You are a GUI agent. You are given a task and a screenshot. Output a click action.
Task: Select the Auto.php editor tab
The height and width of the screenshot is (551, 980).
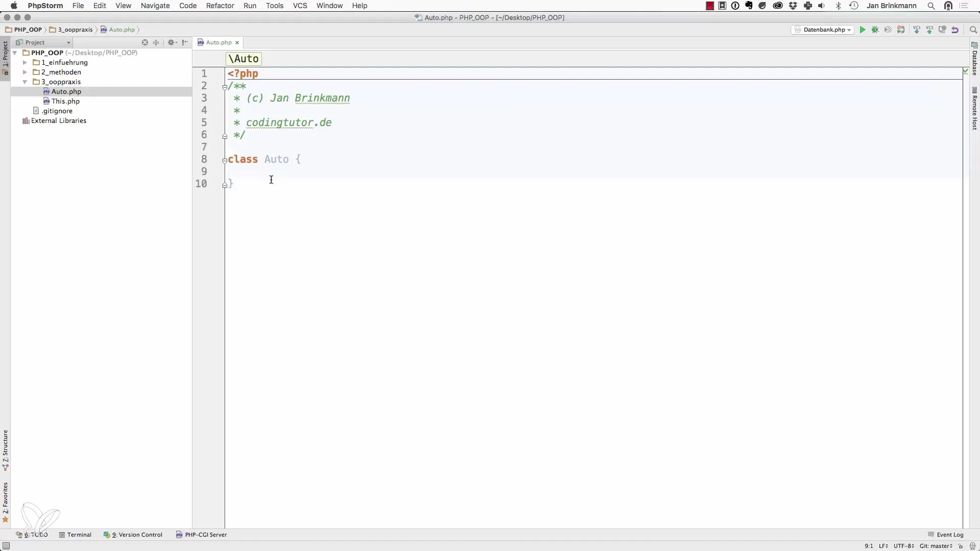[218, 42]
